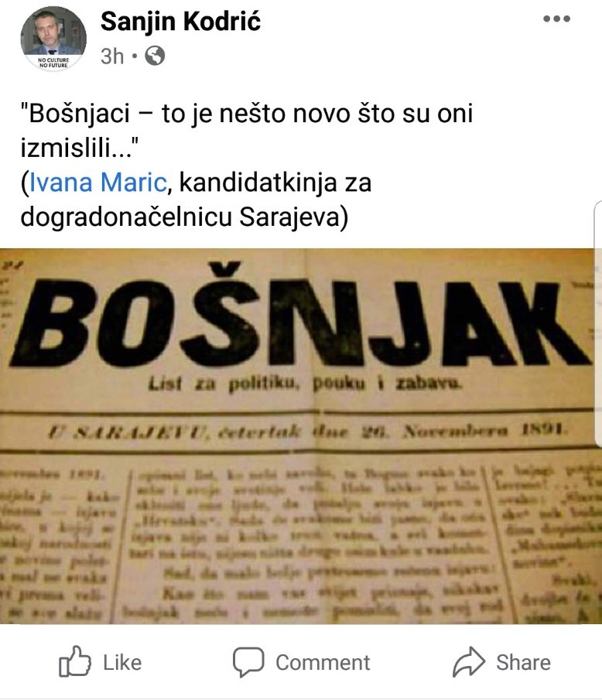
Task: Click the post text starting "Bošnjaci"
Action: [247, 131]
